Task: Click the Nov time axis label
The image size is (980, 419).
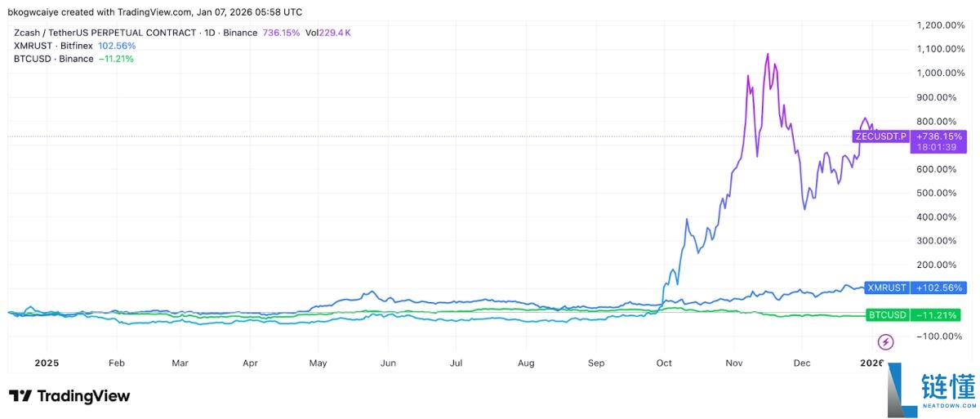Action: click(734, 363)
